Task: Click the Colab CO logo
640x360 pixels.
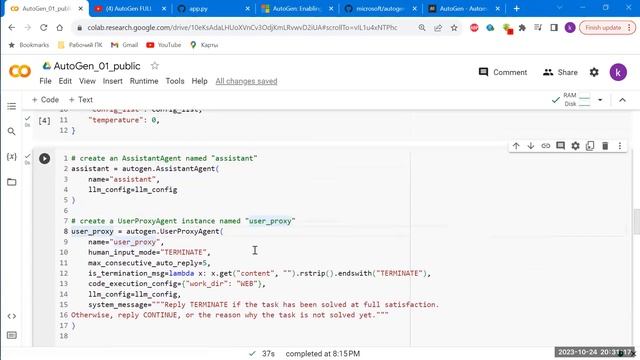Action: click(x=20, y=71)
